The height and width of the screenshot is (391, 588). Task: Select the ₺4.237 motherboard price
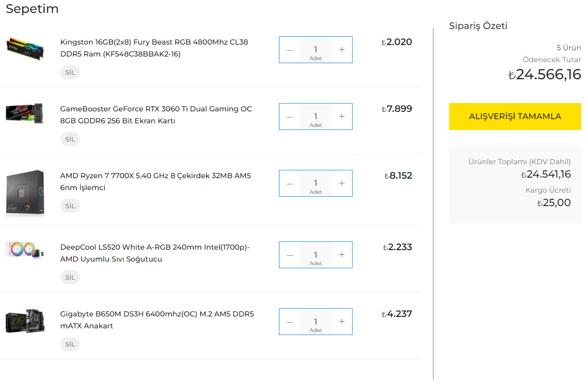[397, 314]
